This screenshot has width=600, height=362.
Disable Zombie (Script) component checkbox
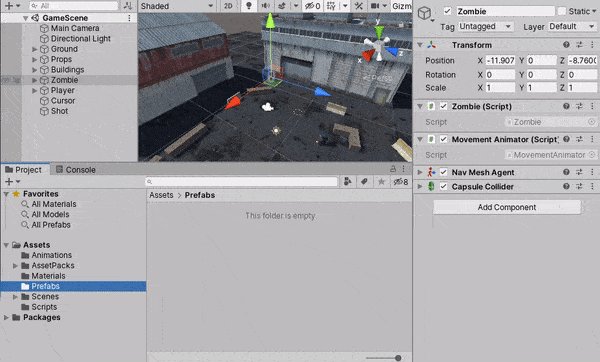(x=443, y=106)
